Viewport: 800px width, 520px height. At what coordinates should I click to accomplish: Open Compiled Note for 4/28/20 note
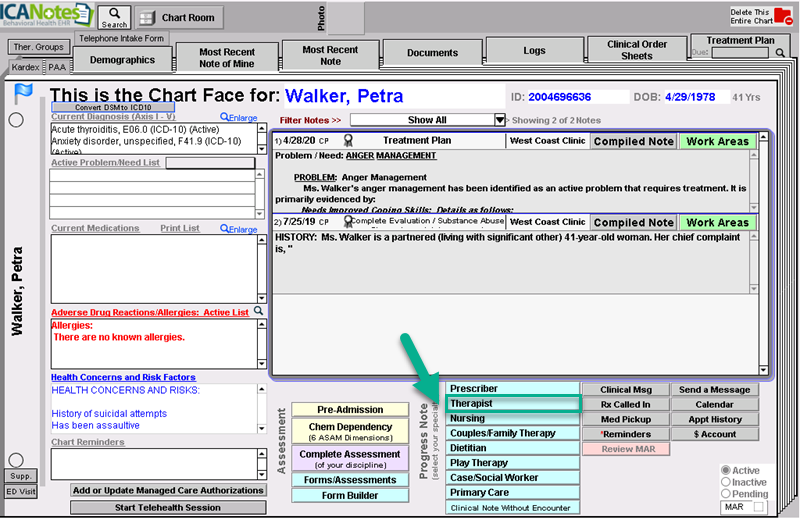pos(634,141)
